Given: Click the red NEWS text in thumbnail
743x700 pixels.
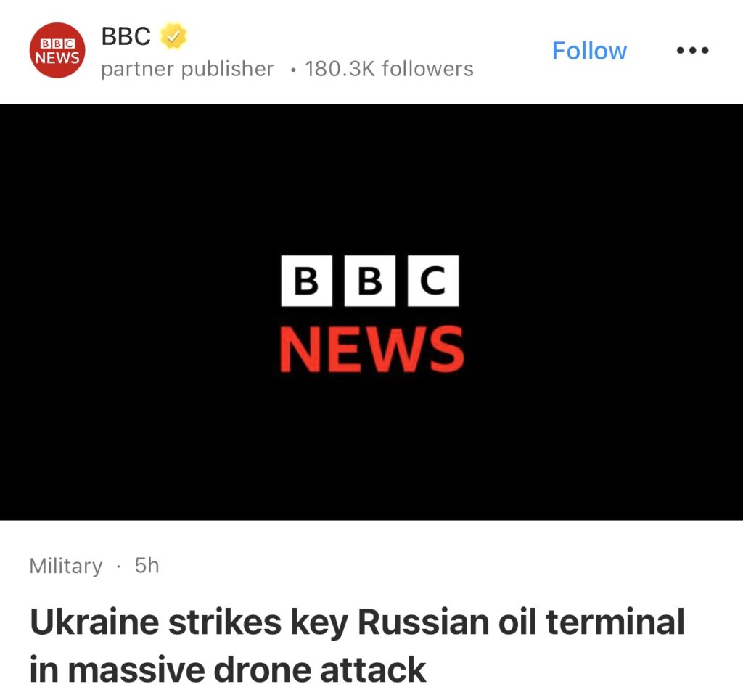Looking at the screenshot, I should pos(371,350).
